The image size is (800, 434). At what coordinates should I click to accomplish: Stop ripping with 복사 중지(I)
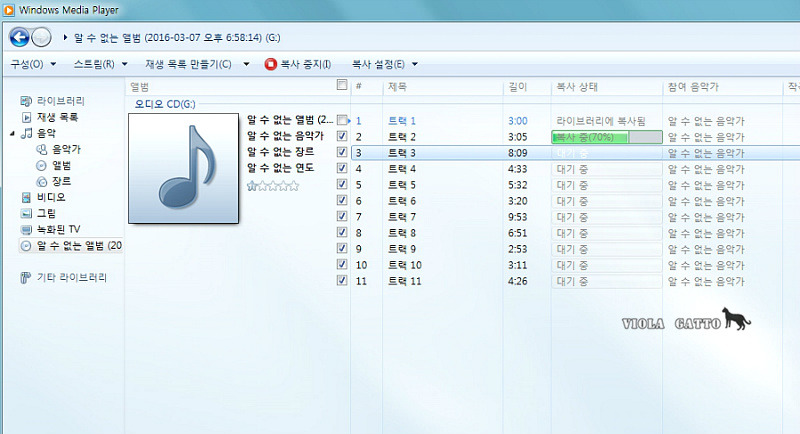[x=298, y=64]
